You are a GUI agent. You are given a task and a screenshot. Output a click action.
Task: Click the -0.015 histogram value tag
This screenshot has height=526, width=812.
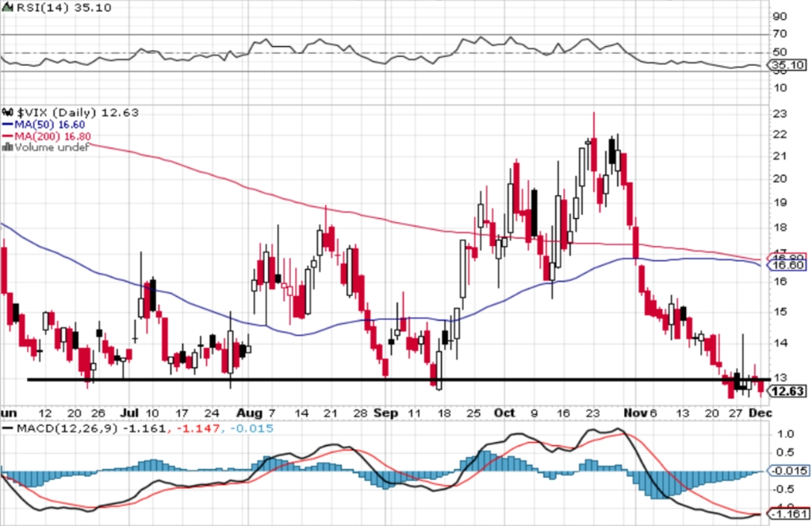tap(787, 470)
